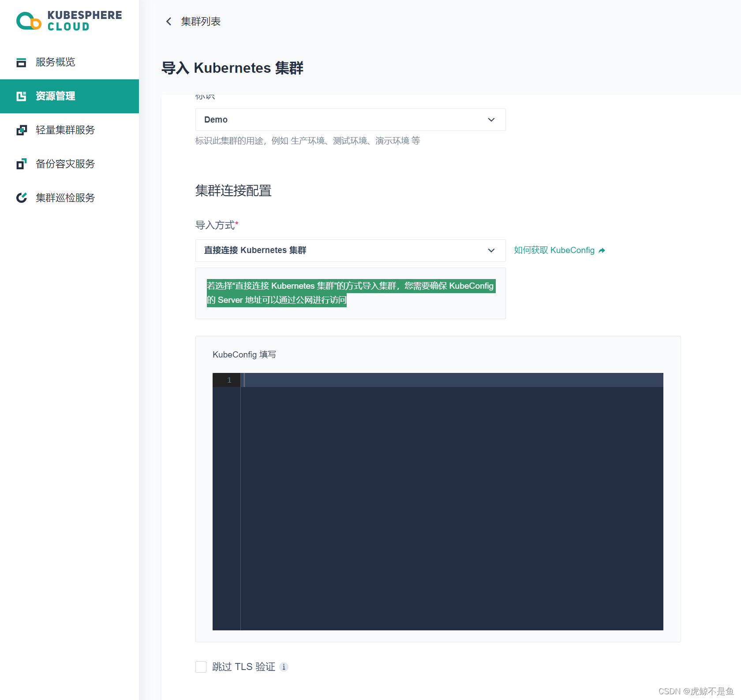Go to 轻量集群服务 menu item
The image size is (741, 700).
point(69,130)
